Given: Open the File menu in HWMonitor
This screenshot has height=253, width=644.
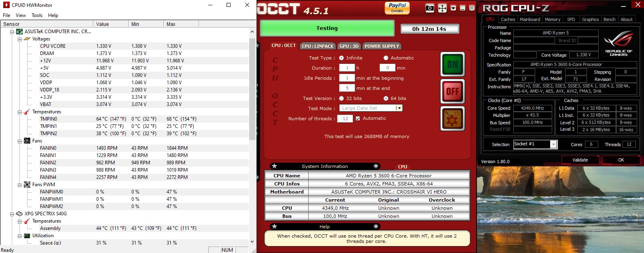Looking at the screenshot, I should [6, 15].
